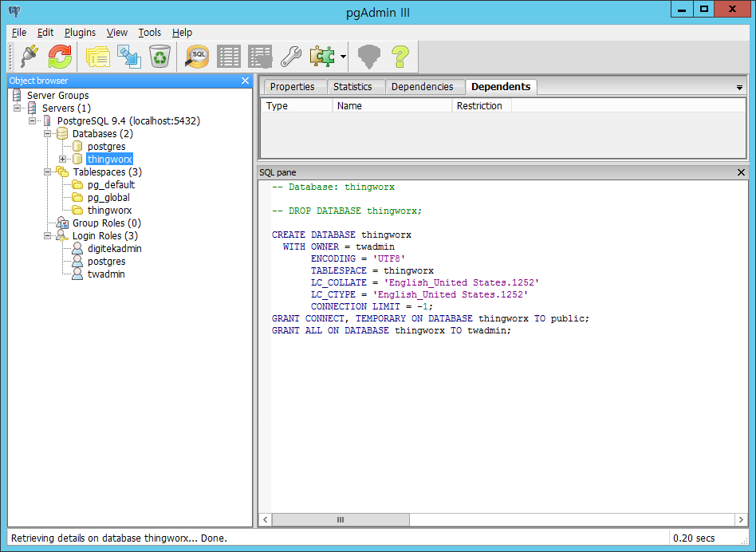Viewport: 756px width, 552px height.
Task: Open the SQL query tool icon
Action: pos(197,57)
